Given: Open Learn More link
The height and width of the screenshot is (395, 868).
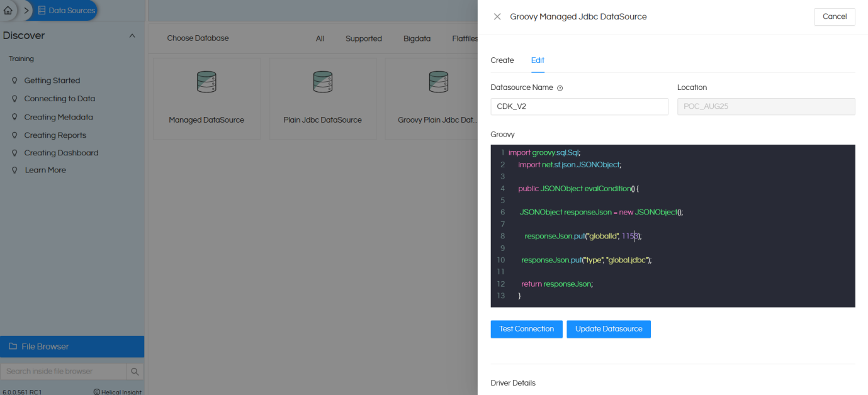Looking at the screenshot, I should (x=45, y=170).
